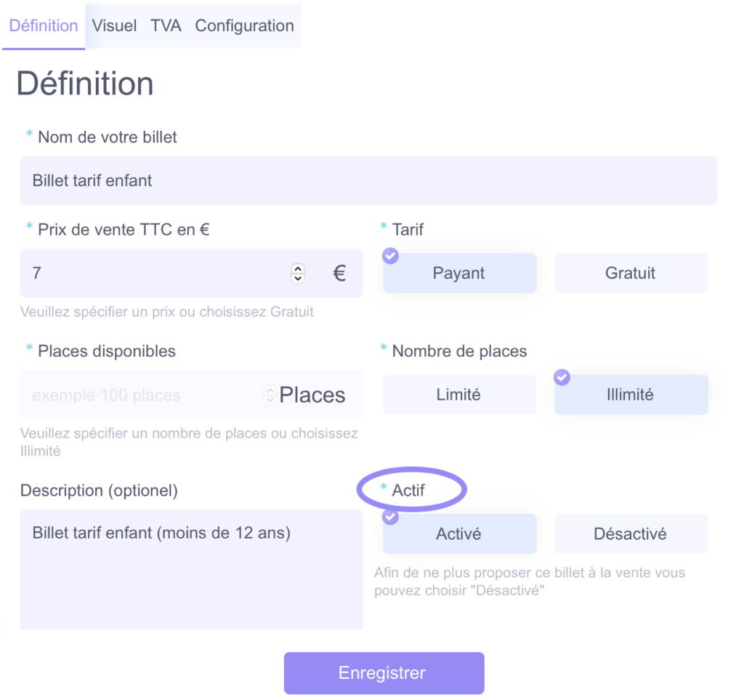This screenshot has width=744, height=700.
Task: Click the checkmark badge on Illimité
Action: pos(562,377)
